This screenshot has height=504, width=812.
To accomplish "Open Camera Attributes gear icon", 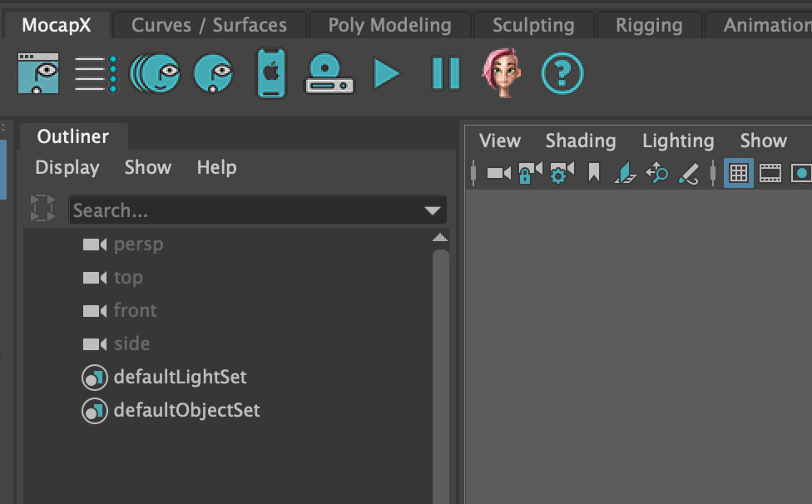I will coord(562,173).
